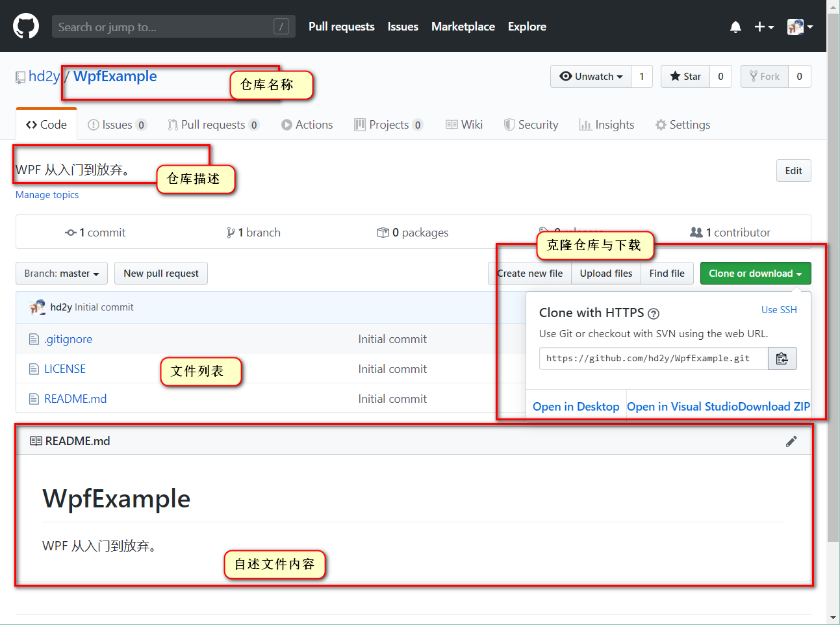Click the Manage topics link
This screenshot has height=625, width=840.
click(x=47, y=195)
